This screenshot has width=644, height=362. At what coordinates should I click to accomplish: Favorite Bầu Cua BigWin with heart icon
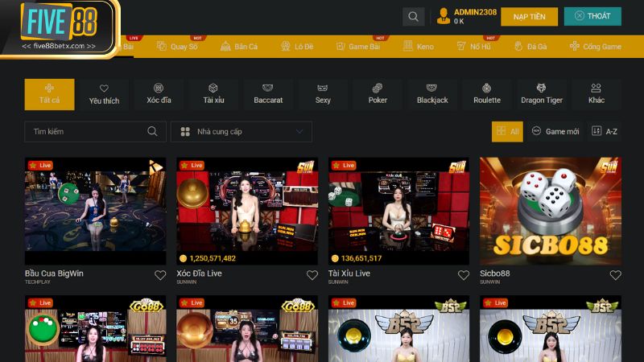[160, 275]
